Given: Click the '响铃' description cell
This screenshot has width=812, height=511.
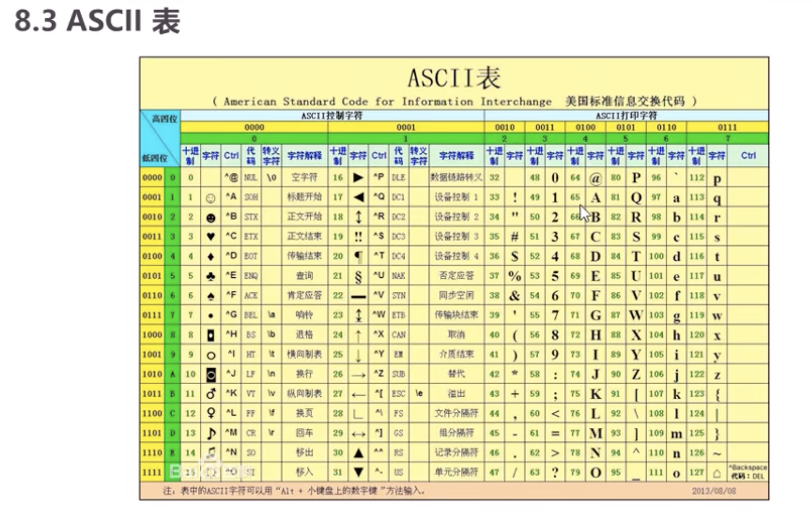Looking at the screenshot, I should [x=304, y=315].
